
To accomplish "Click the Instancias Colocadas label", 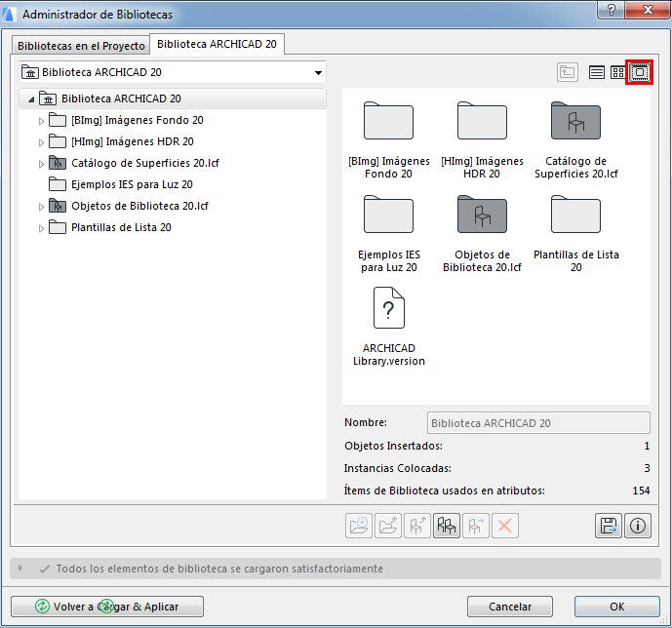I will coord(397,468).
